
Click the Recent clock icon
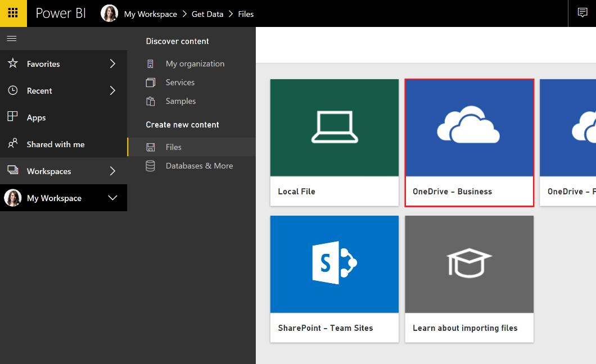(x=13, y=90)
